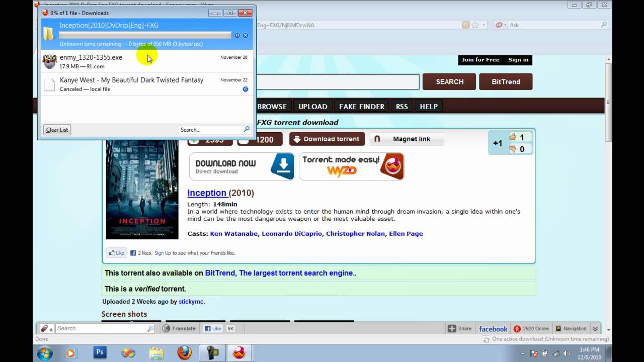The height and width of the screenshot is (362, 644).
Task: Click the Torrent made easy WYZO banner
Action: pos(352,166)
